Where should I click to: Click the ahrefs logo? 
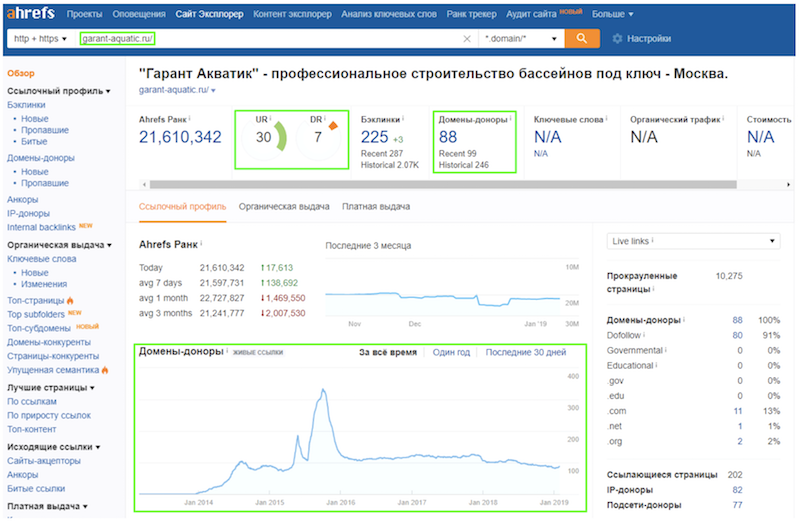click(31, 13)
